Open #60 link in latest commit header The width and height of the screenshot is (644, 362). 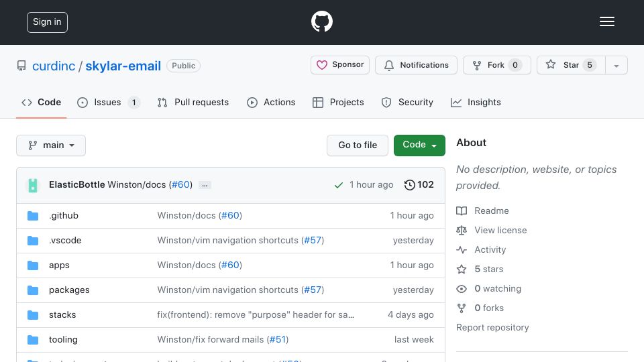click(180, 185)
